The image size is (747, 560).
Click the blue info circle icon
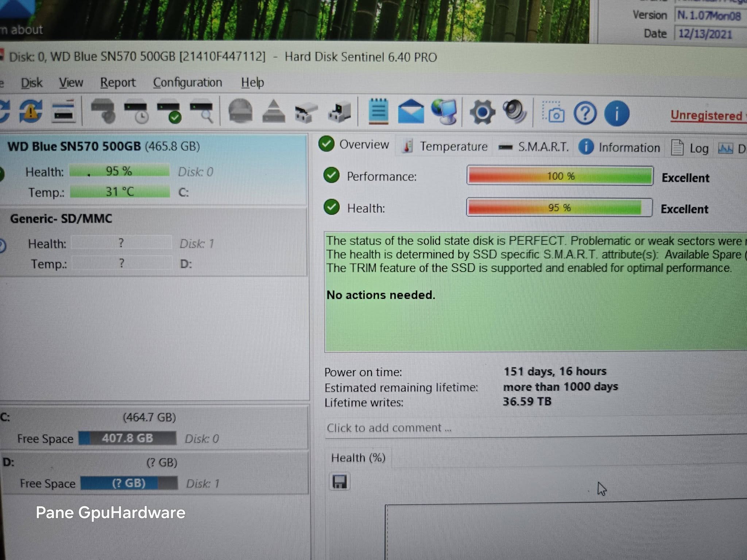[x=617, y=113]
